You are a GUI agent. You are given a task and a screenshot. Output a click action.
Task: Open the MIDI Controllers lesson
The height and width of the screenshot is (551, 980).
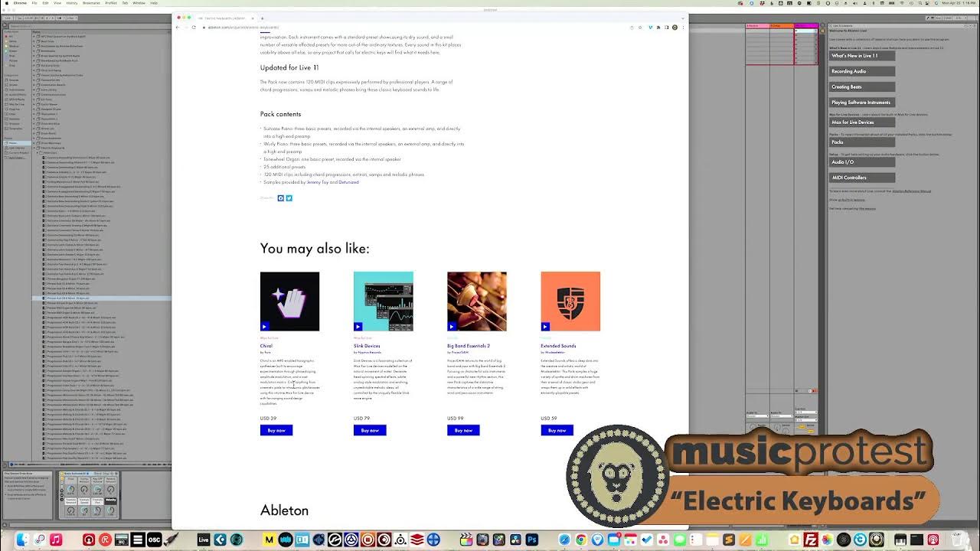click(x=862, y=178)
